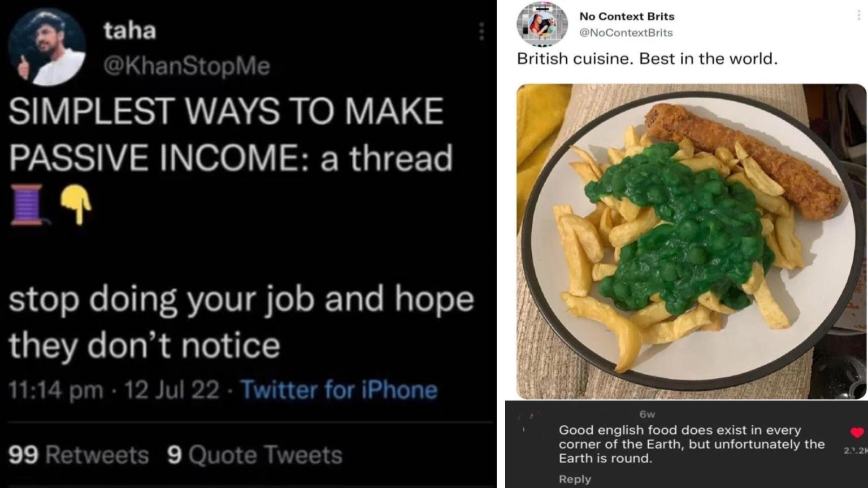Open the chips and mushy peas photo
868x488 pixels.
(691, 241)
